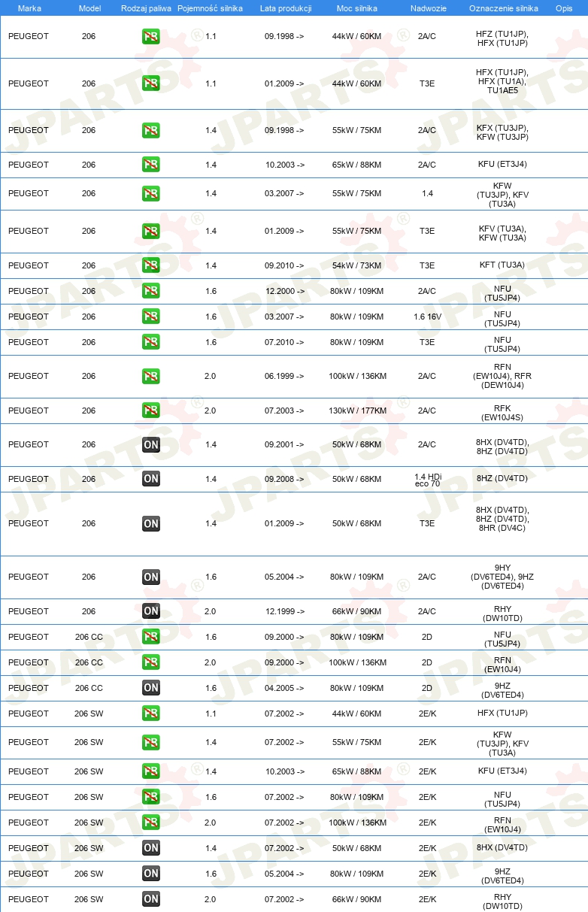The width and height of the screenshot is (588, 912).
Task: Click the Lata produkcji column header
Action: click(285, 8)
